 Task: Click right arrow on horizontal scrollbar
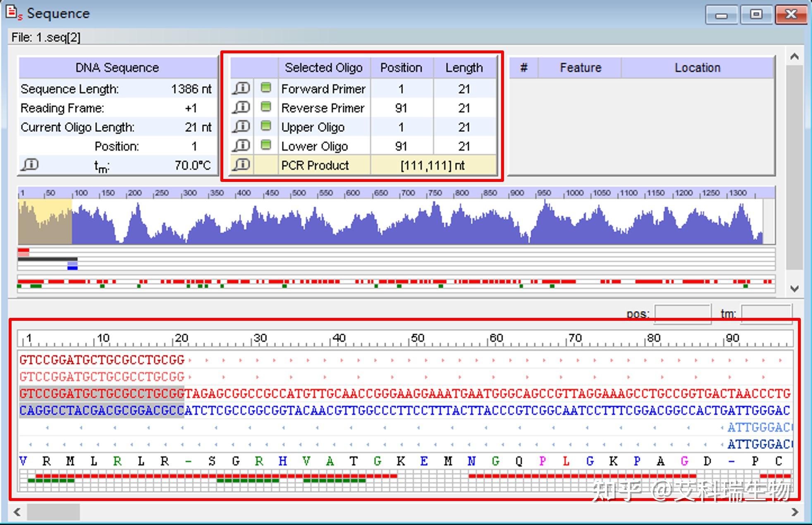pyautogui.click(x=794, y=512)
